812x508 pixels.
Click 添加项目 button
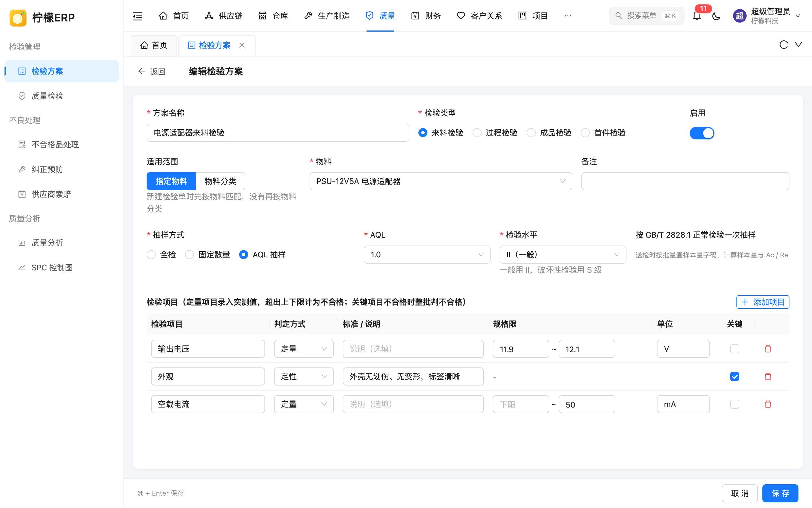click(763, 302)
